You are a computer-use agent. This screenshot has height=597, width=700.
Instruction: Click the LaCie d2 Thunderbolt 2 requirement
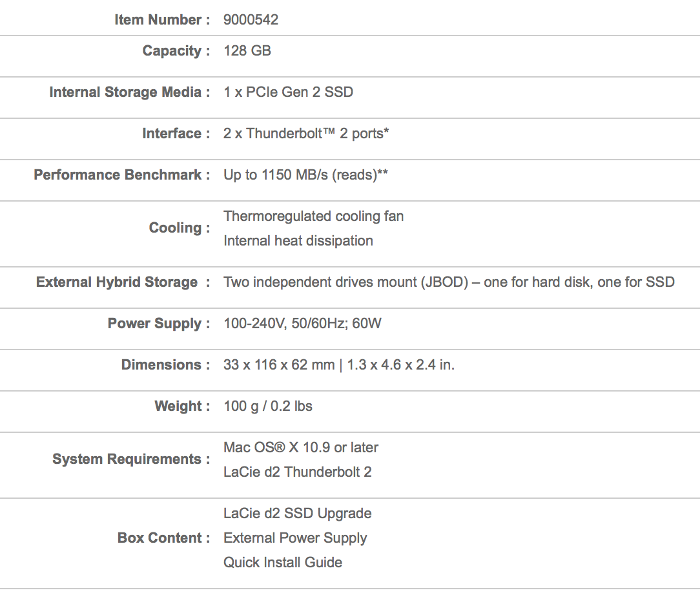[297, 472]
